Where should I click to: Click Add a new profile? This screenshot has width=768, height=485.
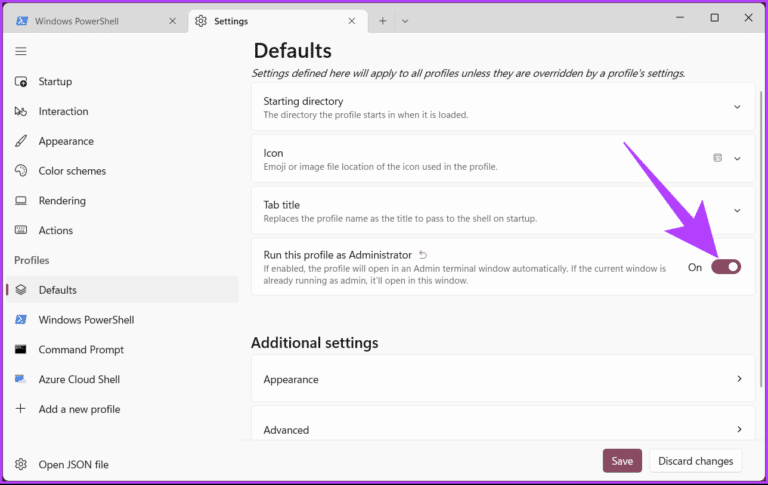(122, 409)
